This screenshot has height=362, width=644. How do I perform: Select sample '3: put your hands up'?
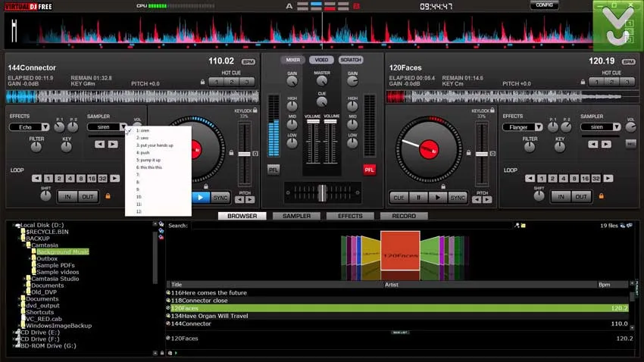coord(155,145)
